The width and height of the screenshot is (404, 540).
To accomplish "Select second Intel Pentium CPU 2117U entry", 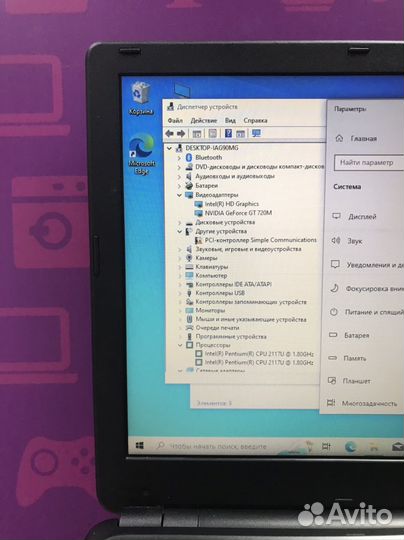I will [259, 362].
